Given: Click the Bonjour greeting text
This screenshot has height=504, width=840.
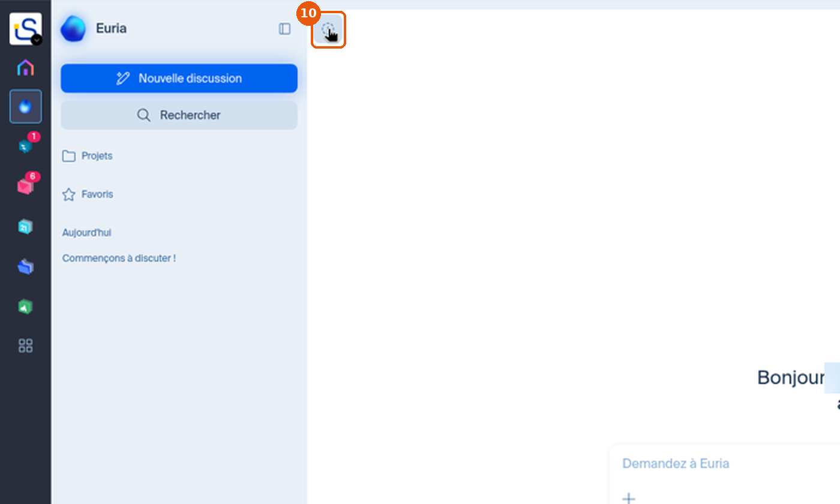Looking at the screenshot, I should pyautogui.click(x=791, y=377).
